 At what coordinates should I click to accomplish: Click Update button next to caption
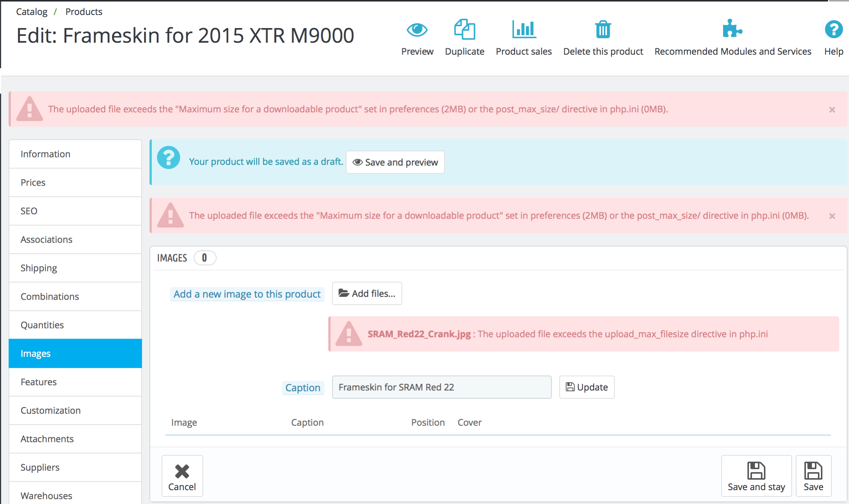click(x=586, y=387)
